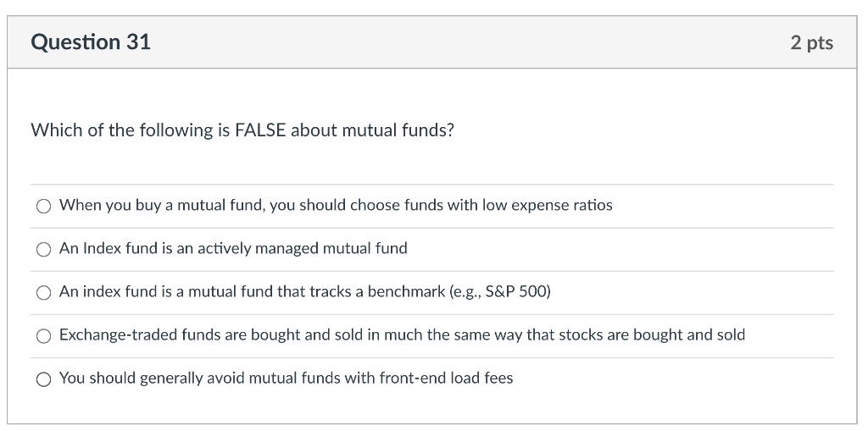Click the question prompt 'Which of the following is FALSE'

242,130
